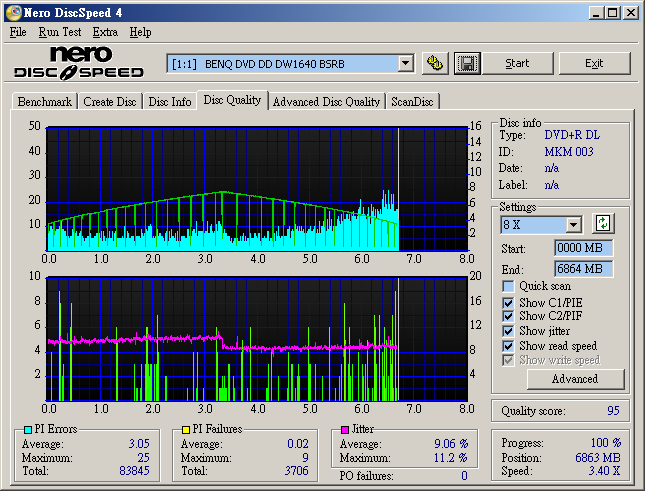
Task: Click the yellow PI Failures swatch
Action: 186,430
